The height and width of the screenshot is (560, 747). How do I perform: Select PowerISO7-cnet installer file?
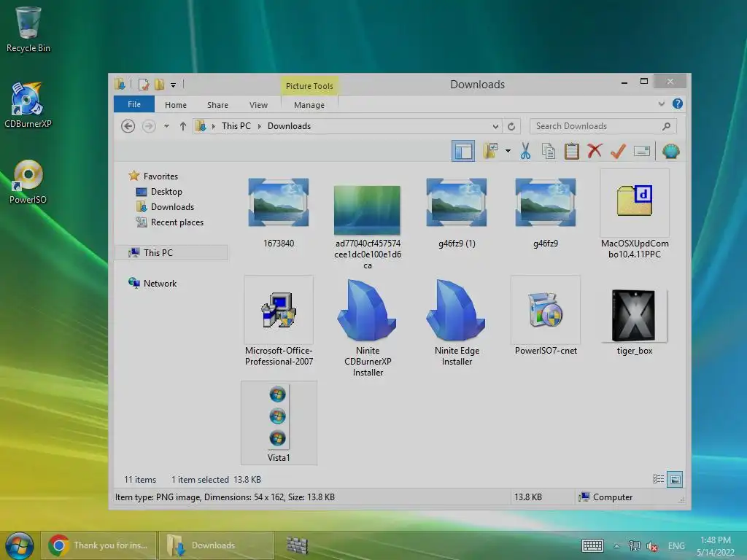coord(546,316)
